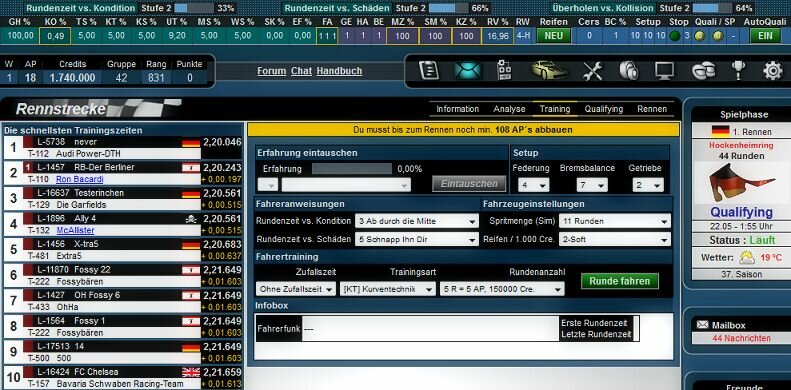Image resolution: width=791 pixels, height=390 pixels.
Task: Click the RV % value 16,96
Action: click(498, 36)
